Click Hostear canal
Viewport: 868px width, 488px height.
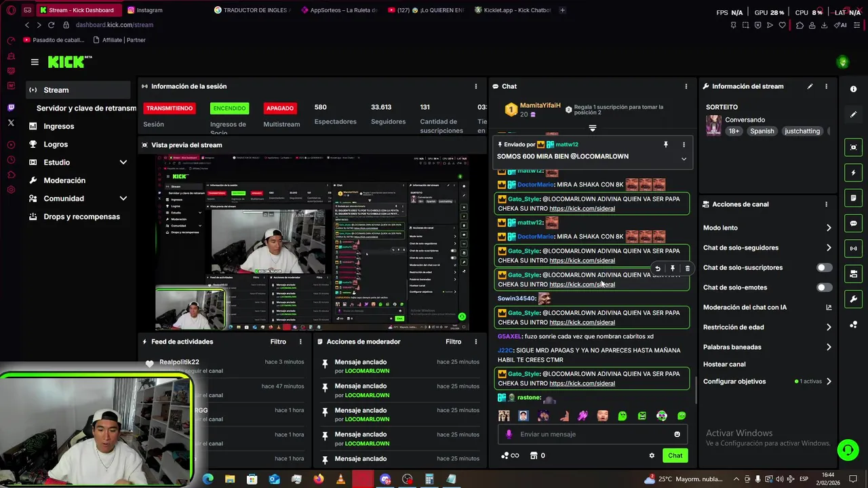pos(724,364)
